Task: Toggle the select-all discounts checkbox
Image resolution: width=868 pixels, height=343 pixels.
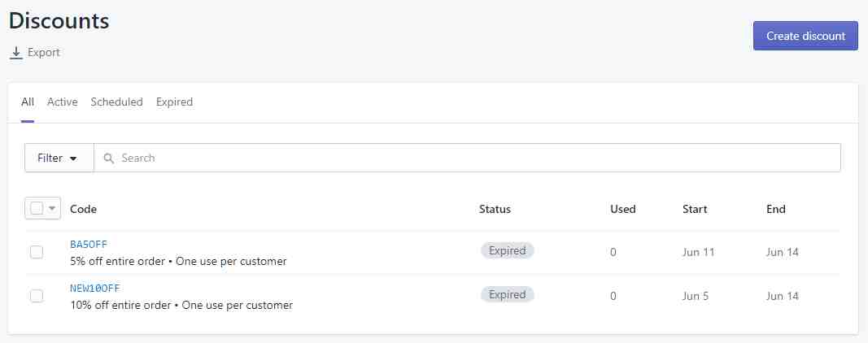Action: [37, 209]
